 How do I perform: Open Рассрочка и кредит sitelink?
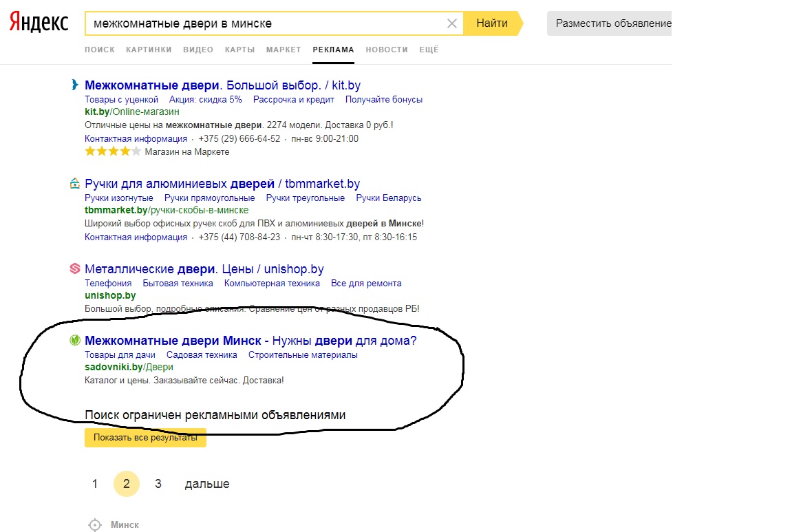coord(294,100)
